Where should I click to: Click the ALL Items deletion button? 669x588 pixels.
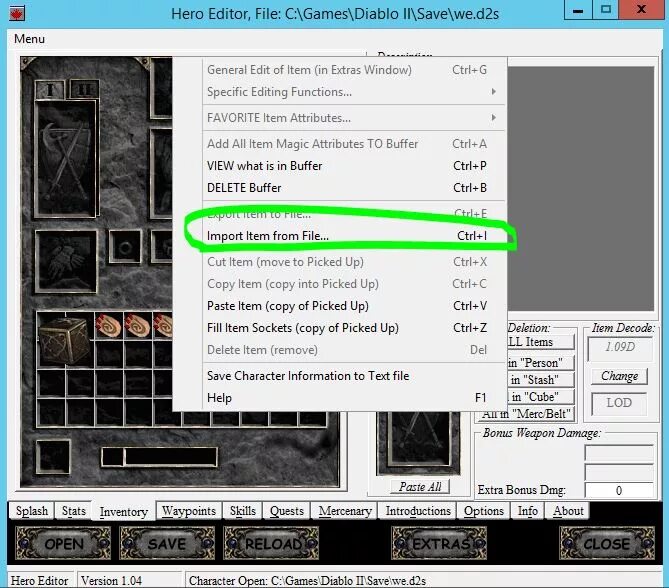(x=541, y=342)
